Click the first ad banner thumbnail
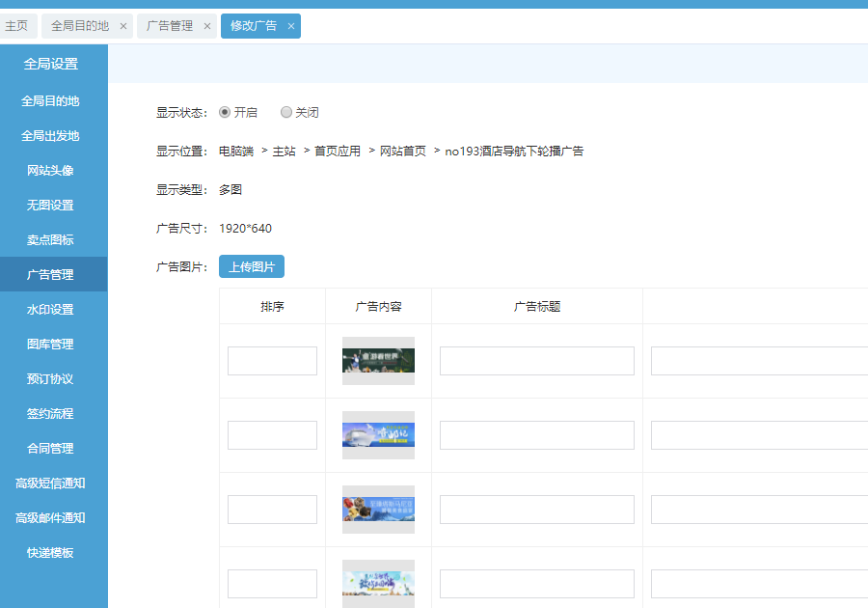This screenshot has width=868, height=608. pos(378,361)
